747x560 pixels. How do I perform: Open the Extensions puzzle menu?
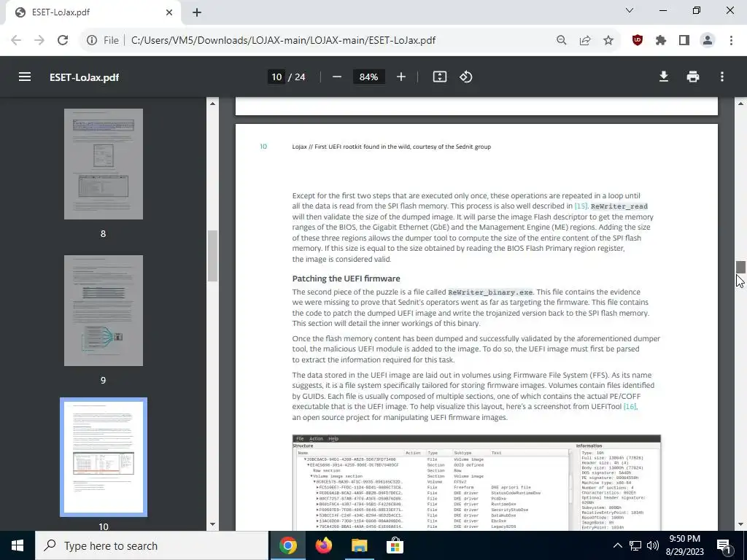coord(661,40)
